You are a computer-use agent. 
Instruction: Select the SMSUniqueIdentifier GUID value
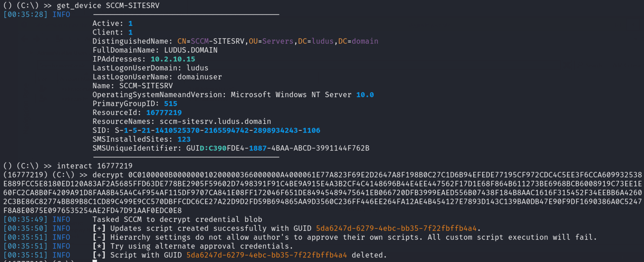(x=278, y=148)
